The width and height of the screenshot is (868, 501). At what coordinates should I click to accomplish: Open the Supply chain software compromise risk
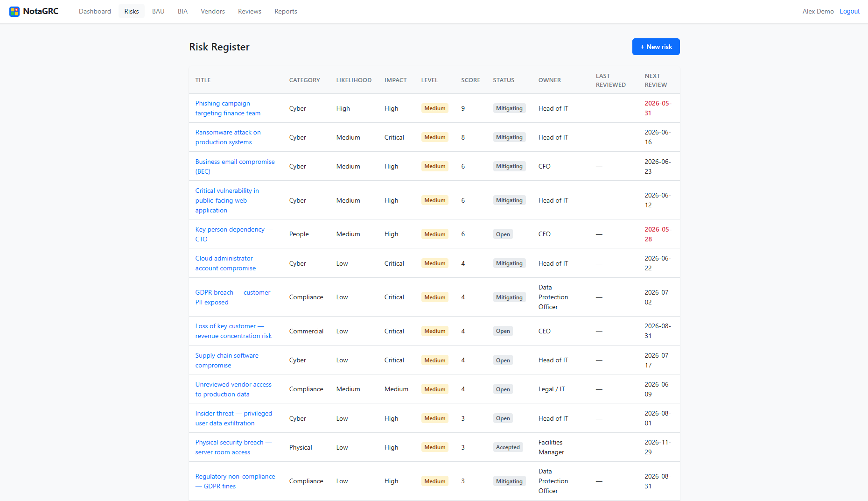point(227,360)
